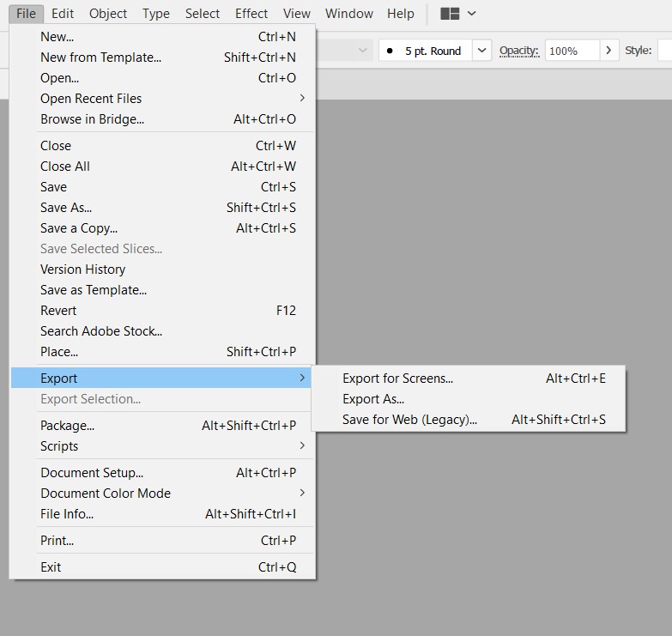
Task: Click the Opacity percentage input field
Action: [x=572, y=51]
